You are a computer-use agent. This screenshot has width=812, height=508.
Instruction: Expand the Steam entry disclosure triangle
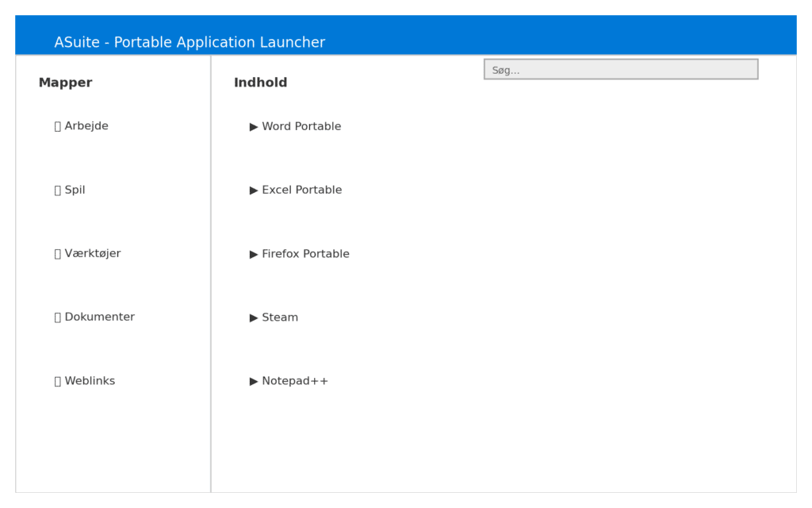[254, 317]
